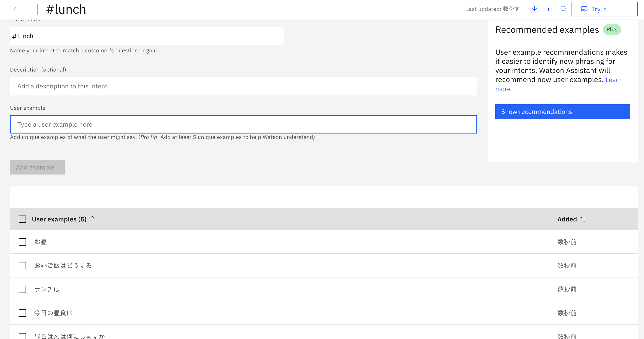Click the trash icon to delete the intent

(549, 9)
